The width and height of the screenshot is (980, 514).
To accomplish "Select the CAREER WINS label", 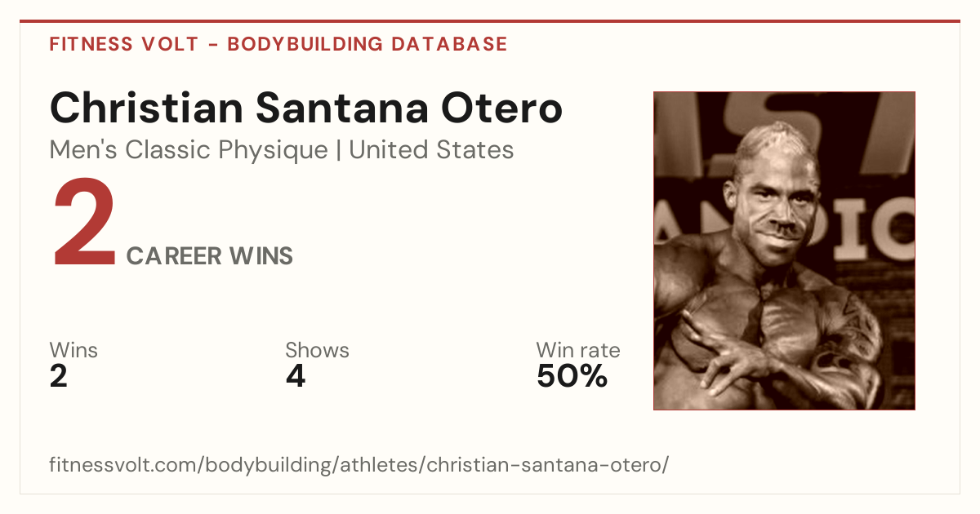I will 210,256.
